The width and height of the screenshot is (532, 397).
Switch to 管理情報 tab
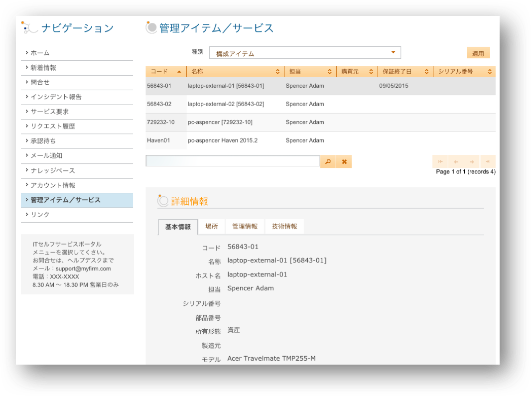point(245,226)
